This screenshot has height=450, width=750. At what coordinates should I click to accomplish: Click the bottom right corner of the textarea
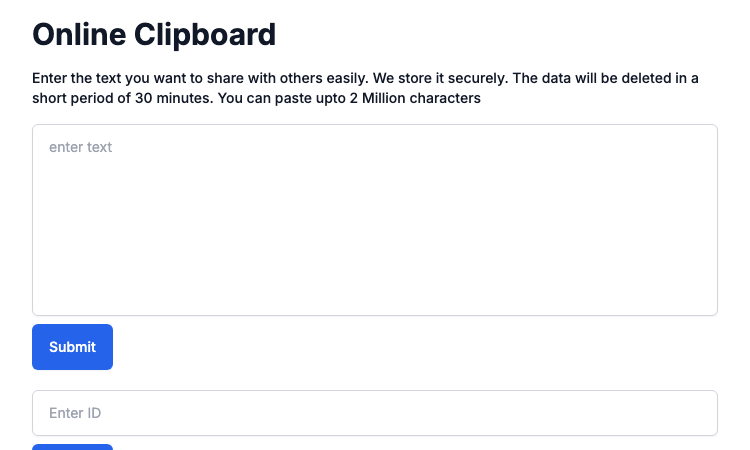coord(713,311)
